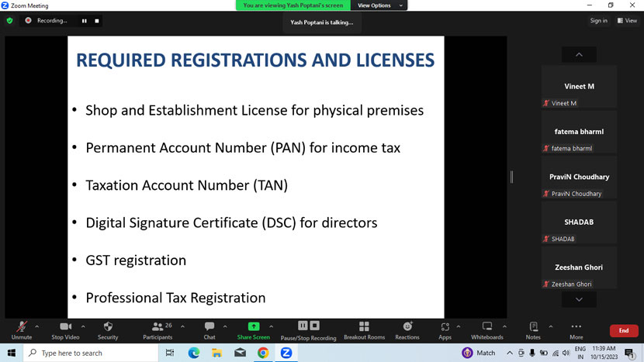The height and width of the screenshot is (362, 644).
Task: Open View Options dropdown
Action: coord(379,5)
